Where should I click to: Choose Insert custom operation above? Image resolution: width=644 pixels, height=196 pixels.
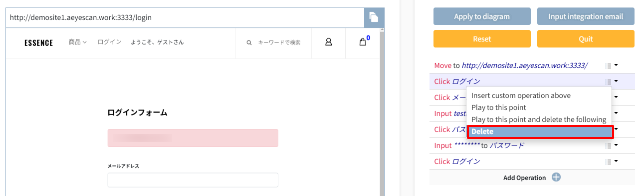point(521,95)
